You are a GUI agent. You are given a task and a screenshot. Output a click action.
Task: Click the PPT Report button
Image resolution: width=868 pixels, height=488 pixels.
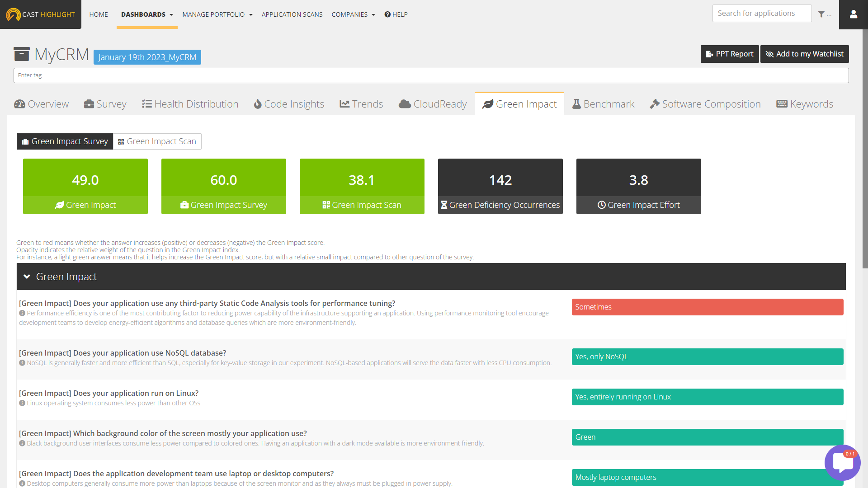click(x=729, y=54)
